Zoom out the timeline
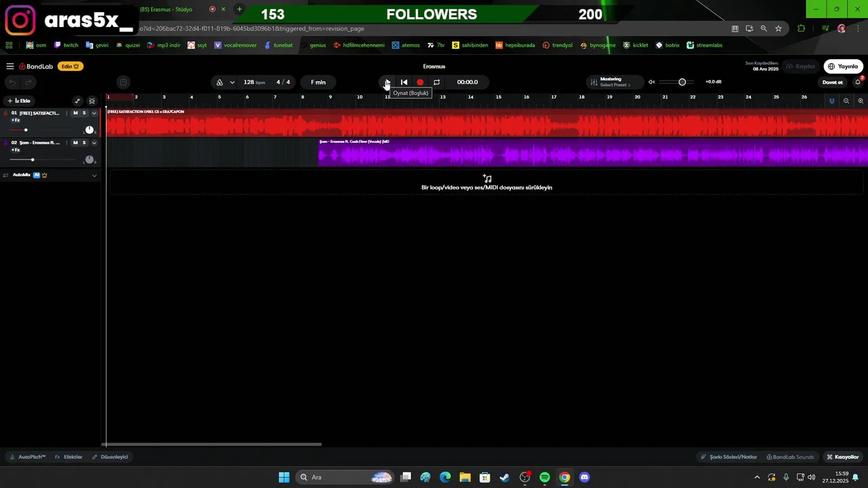868x488 pixels. click(846, 101)
